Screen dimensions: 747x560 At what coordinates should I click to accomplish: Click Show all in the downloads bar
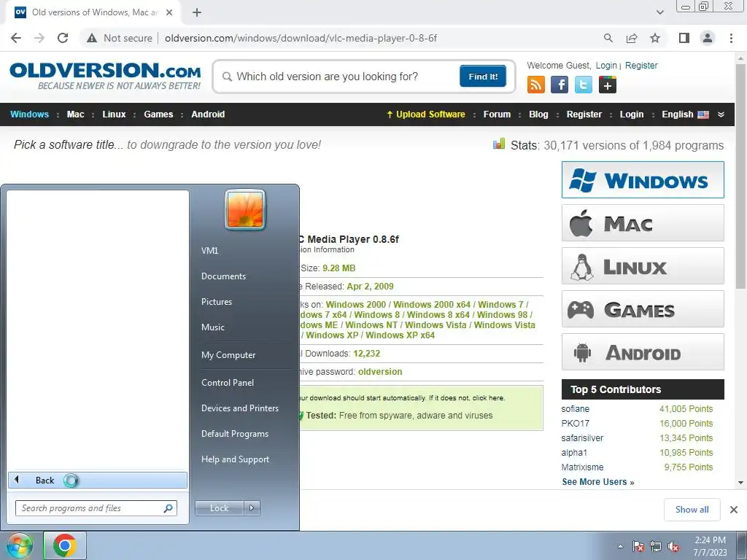point(692,510)
